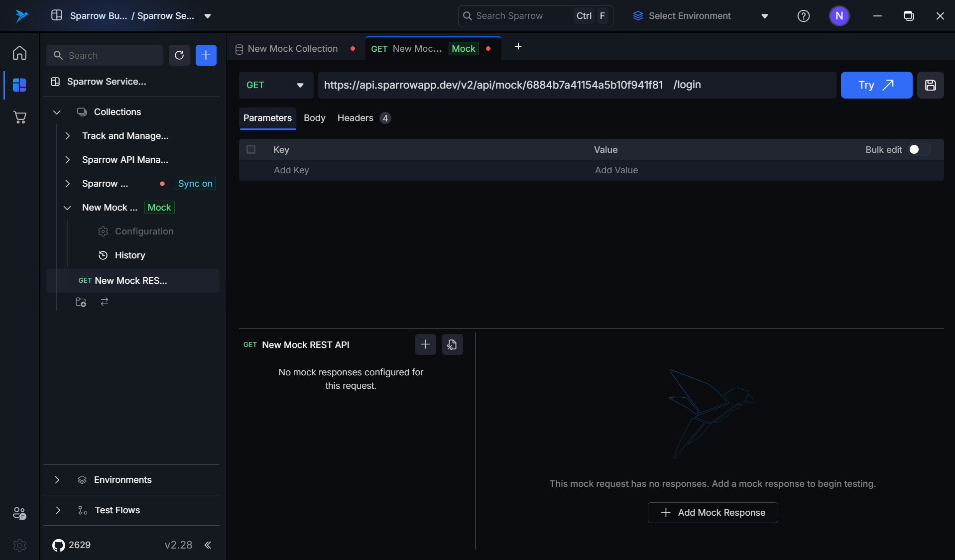Viewport: 955px width, 560px height.
Task: Click the request URL field
Action: pos(577,85)
